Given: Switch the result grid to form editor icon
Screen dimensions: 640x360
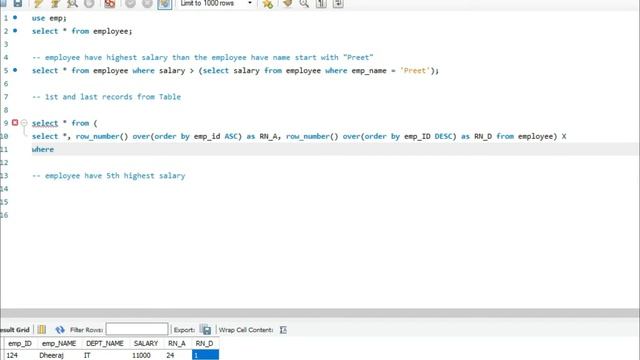Looking at the screenshot, I should pyautogui.click(x=42, y=329).
